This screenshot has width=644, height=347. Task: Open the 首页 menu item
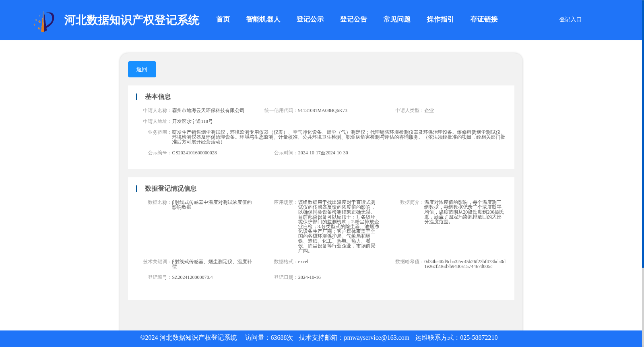[x=223, y=19]
